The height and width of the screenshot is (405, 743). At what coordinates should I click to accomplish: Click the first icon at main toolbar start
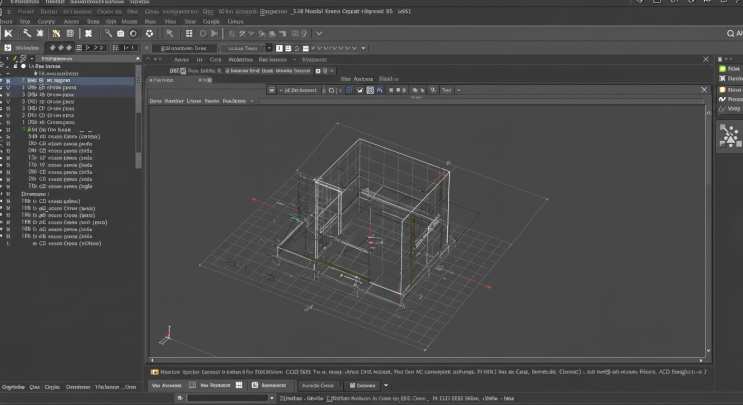point(9,33)
